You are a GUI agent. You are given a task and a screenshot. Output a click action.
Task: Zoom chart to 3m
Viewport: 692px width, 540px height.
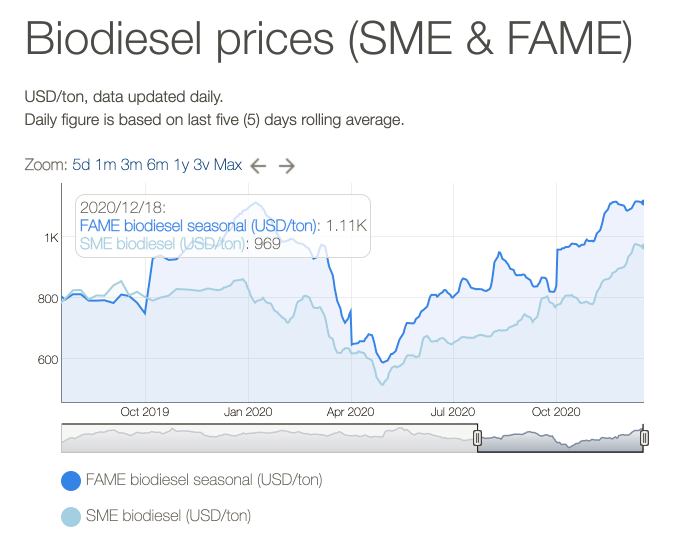pyautogui.click(x=132, y=165)
